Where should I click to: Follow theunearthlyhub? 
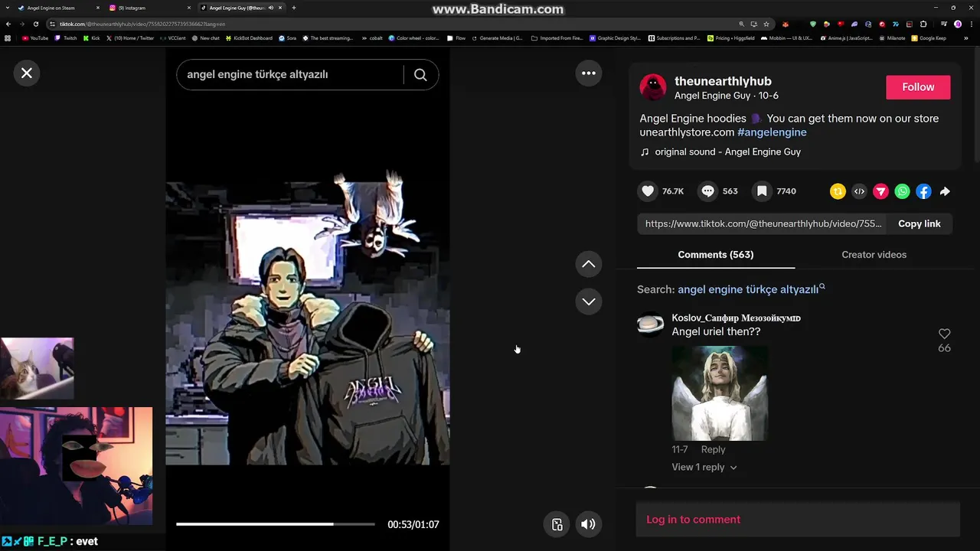point(918,87)
